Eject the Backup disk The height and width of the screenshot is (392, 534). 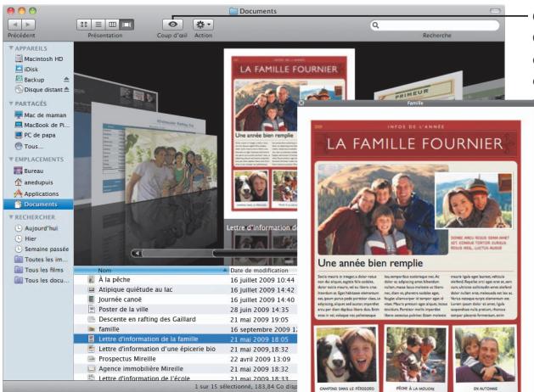[x=66, y=79]
